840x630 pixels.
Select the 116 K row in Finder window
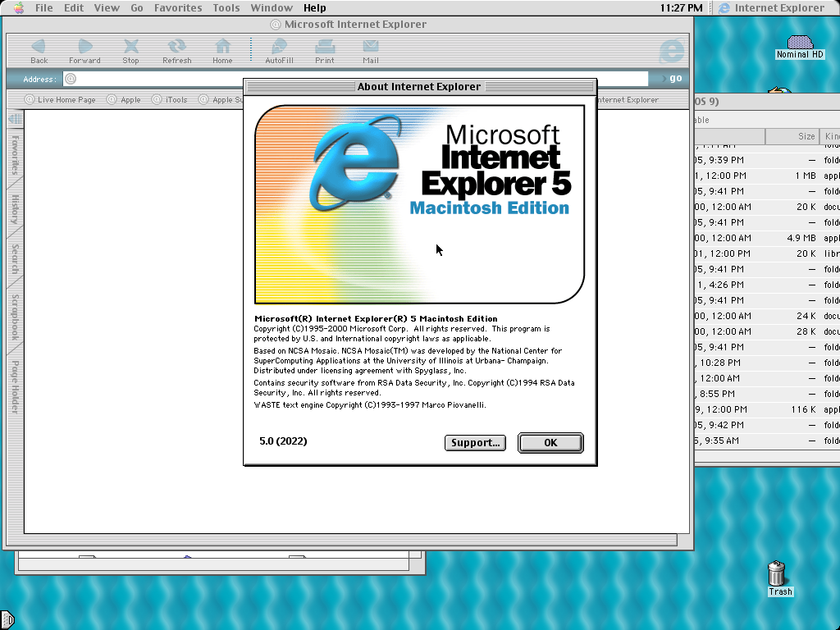[767, 409]
